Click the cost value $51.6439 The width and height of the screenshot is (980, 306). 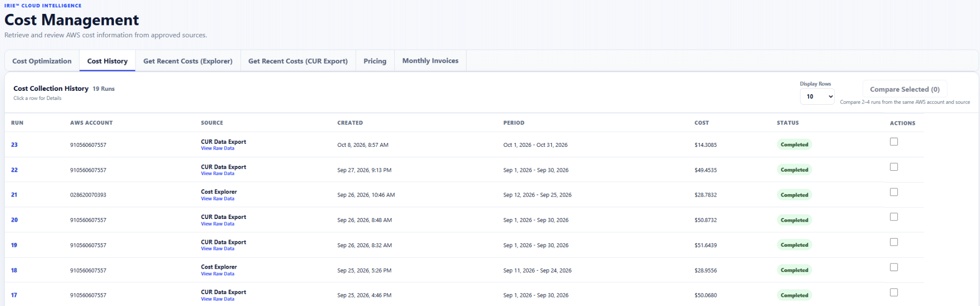click(x=706, y=245)
